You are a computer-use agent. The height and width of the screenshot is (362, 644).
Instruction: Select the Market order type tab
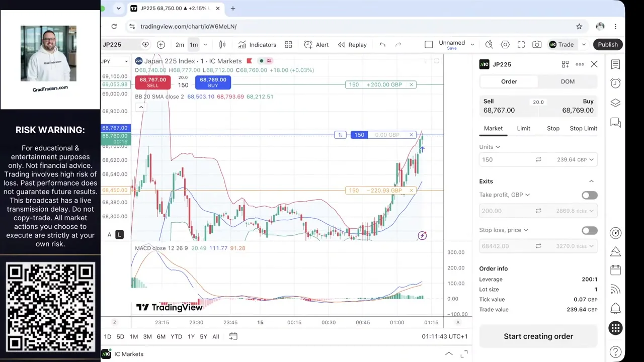tap(493, 129)
